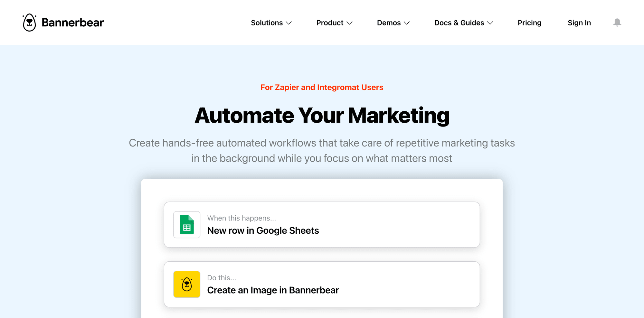Screen dimensions: 644x318
Task: Go to the Pricing page
Action: 529,23
